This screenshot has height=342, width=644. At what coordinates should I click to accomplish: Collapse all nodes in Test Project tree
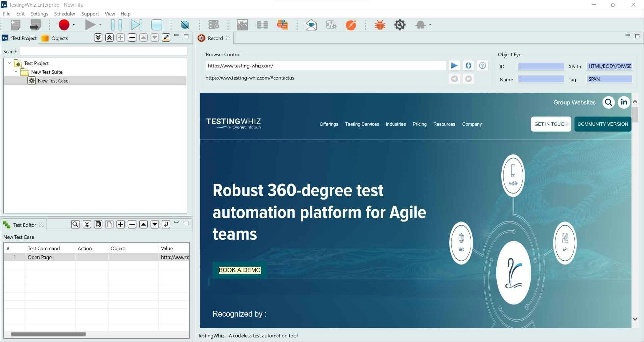coord(109,38)
